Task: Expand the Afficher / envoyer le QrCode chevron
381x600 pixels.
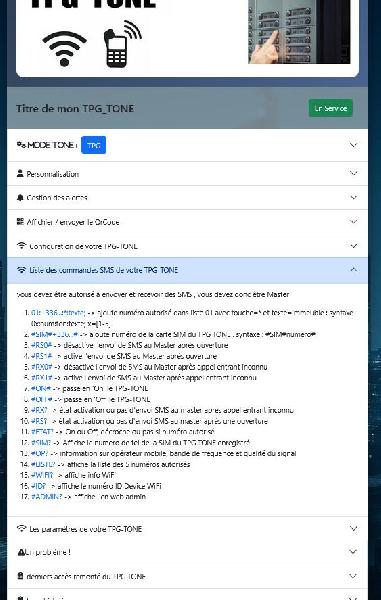Action: [x=354, y=222]
